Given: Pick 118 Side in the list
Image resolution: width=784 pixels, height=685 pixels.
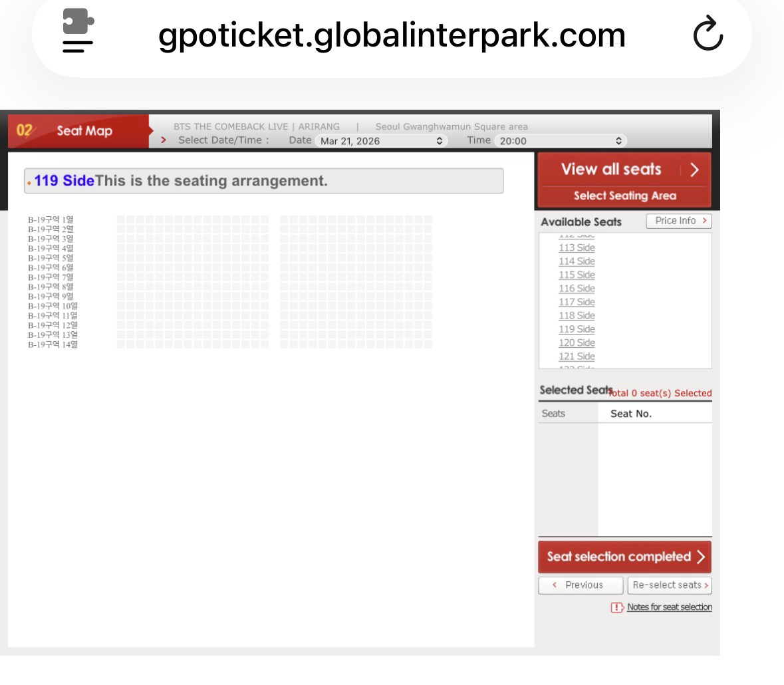Looking at the screenshot, I should tap(577, 316).
